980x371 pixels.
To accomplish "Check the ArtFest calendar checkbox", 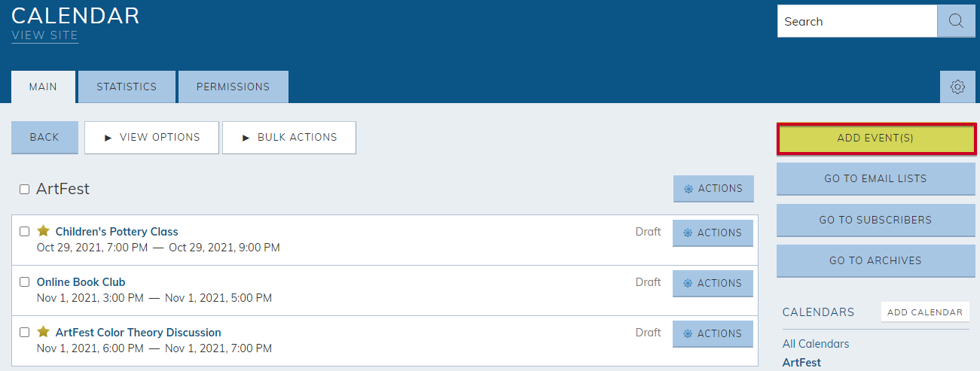I will tap(24, 190).
